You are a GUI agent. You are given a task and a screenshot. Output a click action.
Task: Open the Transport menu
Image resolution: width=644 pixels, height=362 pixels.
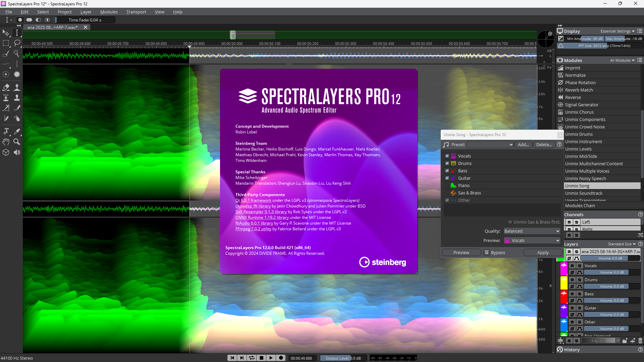coord(136,12)
